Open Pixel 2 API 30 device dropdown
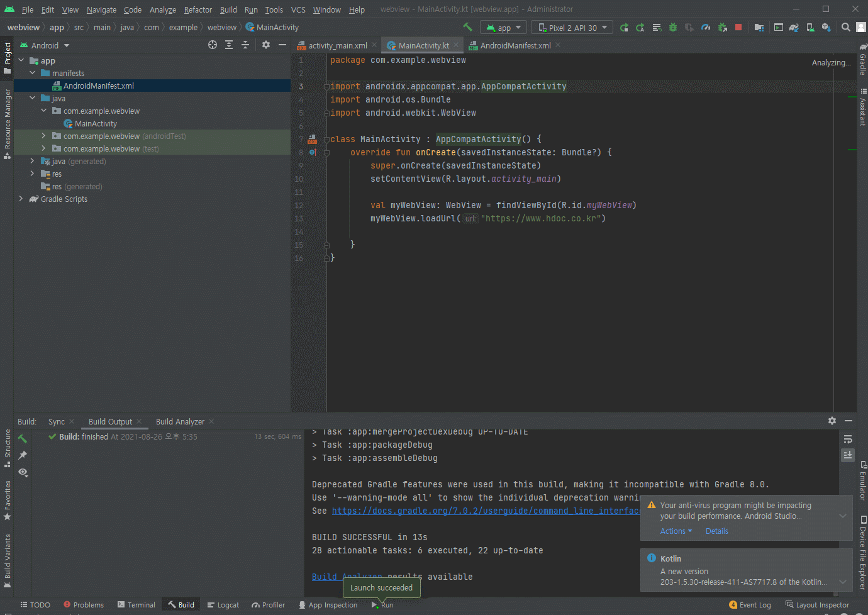Viewport: 868px width, 615px height. point(572,28)
